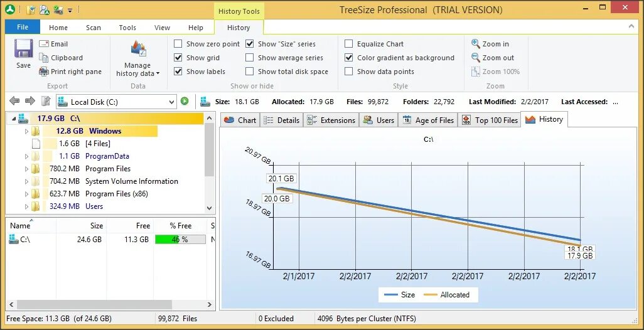The height and width of the screenshot is (330, 644).
Task: Toggle the Show "Size" series checkbox
Action: click(250, 44)
